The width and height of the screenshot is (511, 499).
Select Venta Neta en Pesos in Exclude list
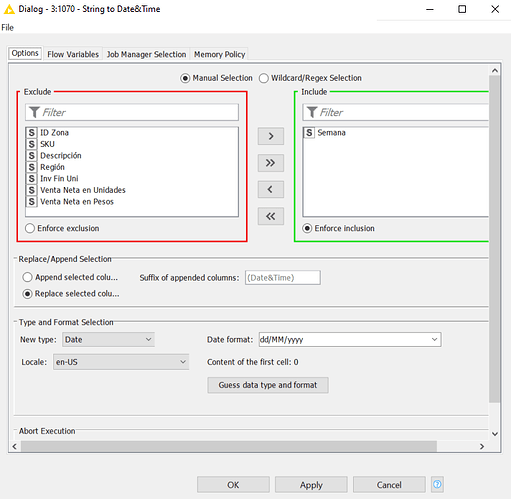(77, 202)
